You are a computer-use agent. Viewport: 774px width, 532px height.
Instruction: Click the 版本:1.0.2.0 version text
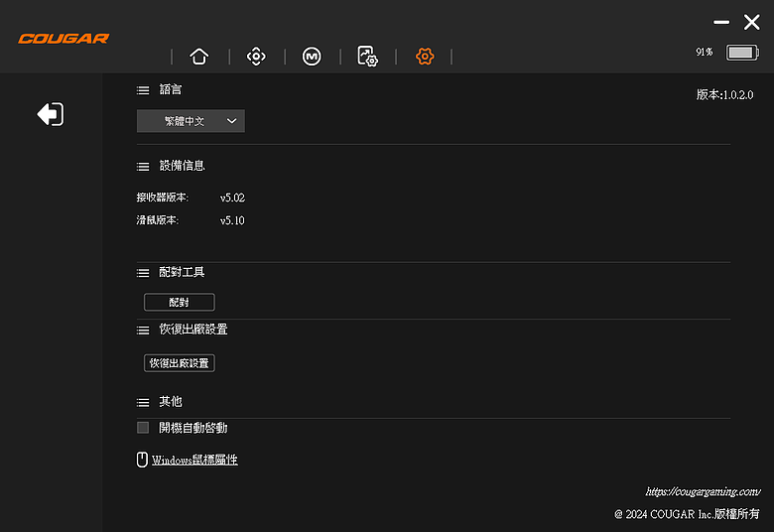724,95
